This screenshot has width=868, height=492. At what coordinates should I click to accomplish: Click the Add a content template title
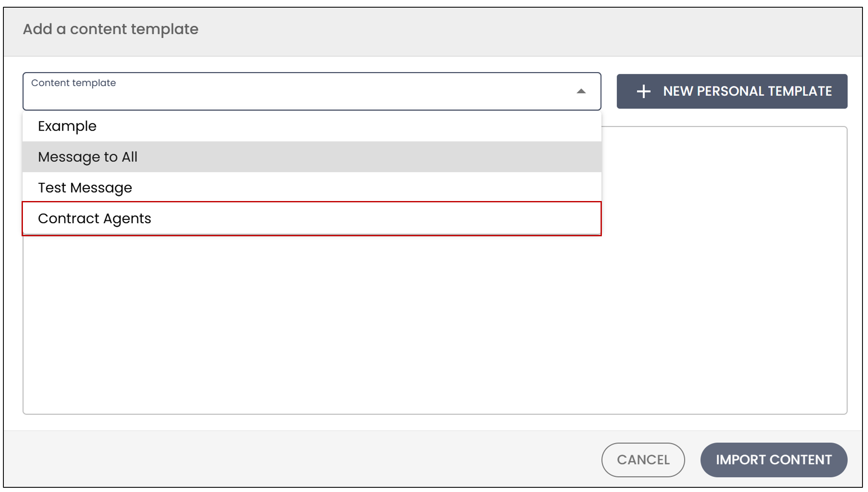[x=111, y=29]
